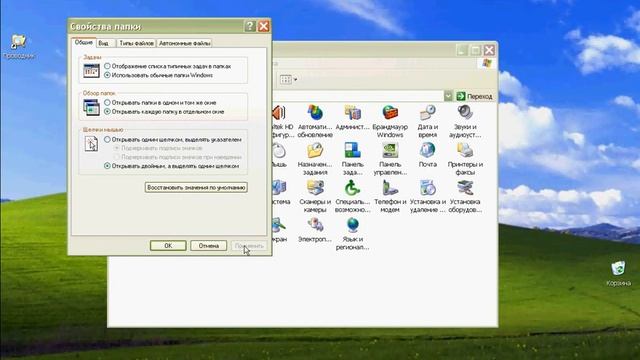The height and width of the screenshot is (360, 640).
Task: Select Использовать обычные папки Windows
Action: point(158,75)
